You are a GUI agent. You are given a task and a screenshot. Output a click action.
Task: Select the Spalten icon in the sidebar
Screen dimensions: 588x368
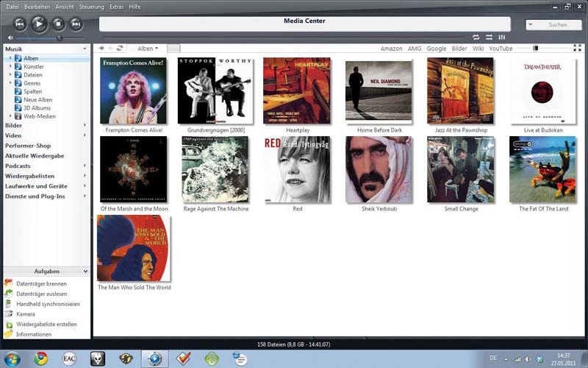18,91
